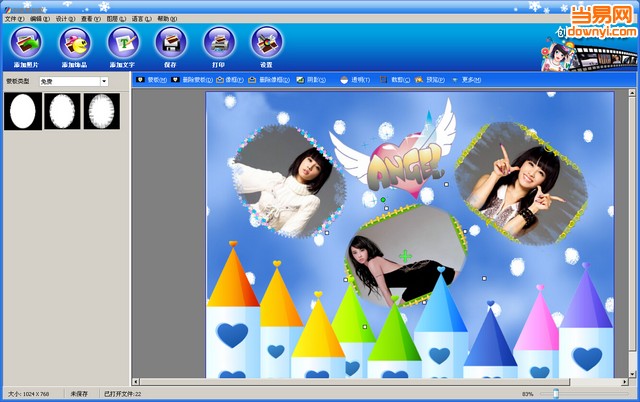Screen dimensions: 640x402
Task: Click the 添加饰品 (Add Ornament) icon
Action: pos(75,44)
